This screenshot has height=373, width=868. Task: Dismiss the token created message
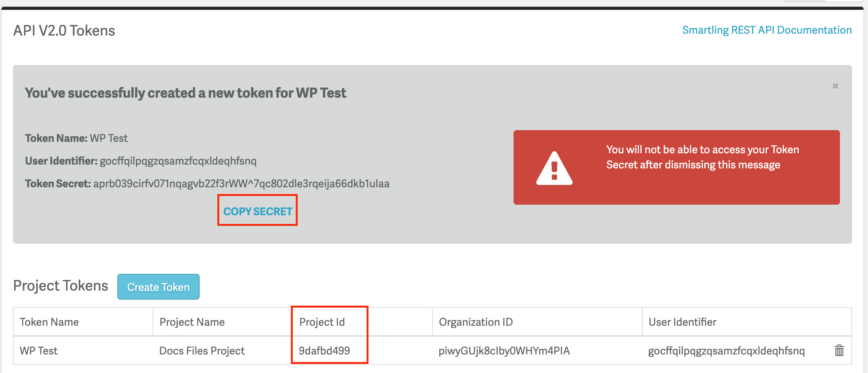pos(835,86)
